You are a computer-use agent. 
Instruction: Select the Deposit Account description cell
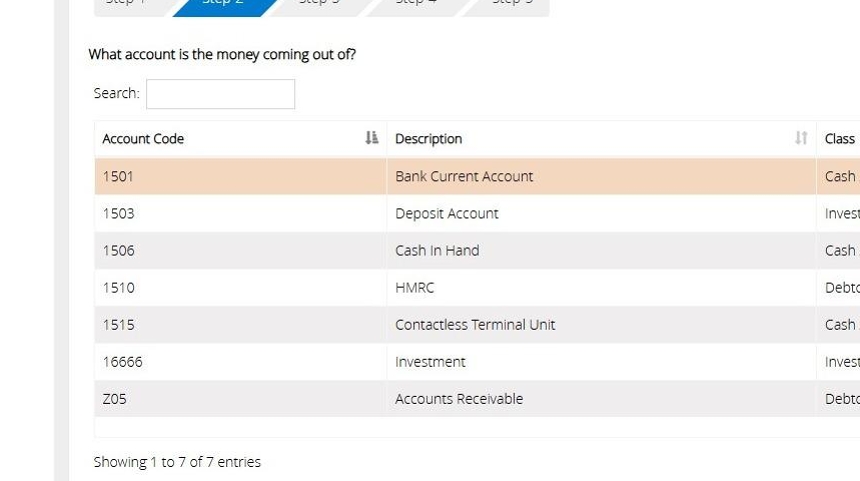(x=447, y=213)
